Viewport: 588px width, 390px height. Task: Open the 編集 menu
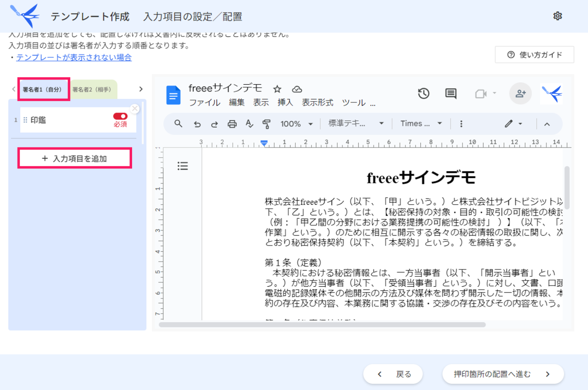point(236,102)
